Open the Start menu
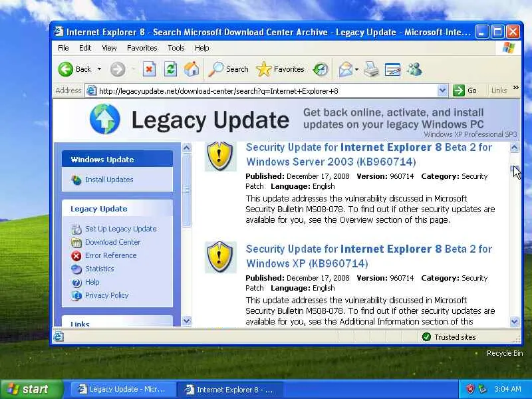 pos(31,389)
